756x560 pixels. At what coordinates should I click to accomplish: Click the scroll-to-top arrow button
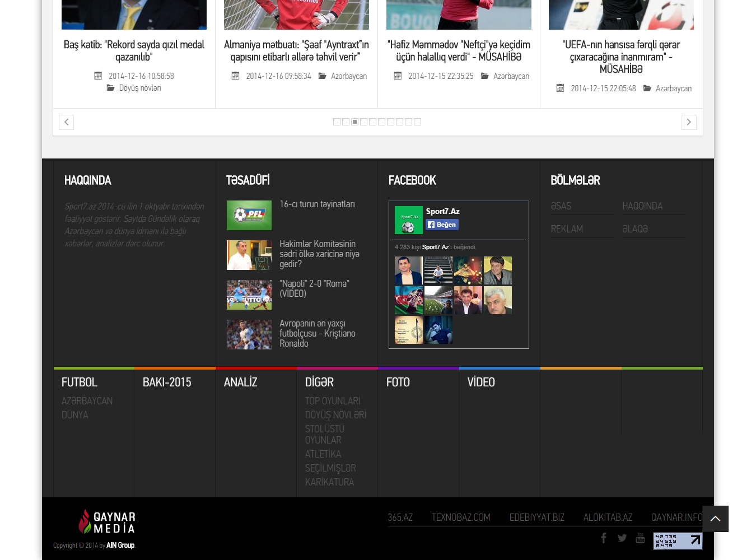[715, 519]
